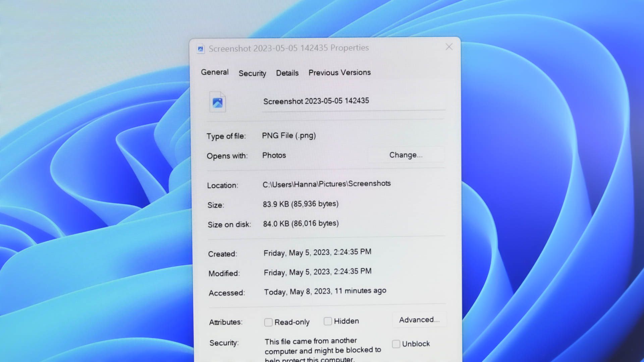
Task: Click the PNG file thumbnail icon
Action: pyautogui.click(x=217, y=102)
